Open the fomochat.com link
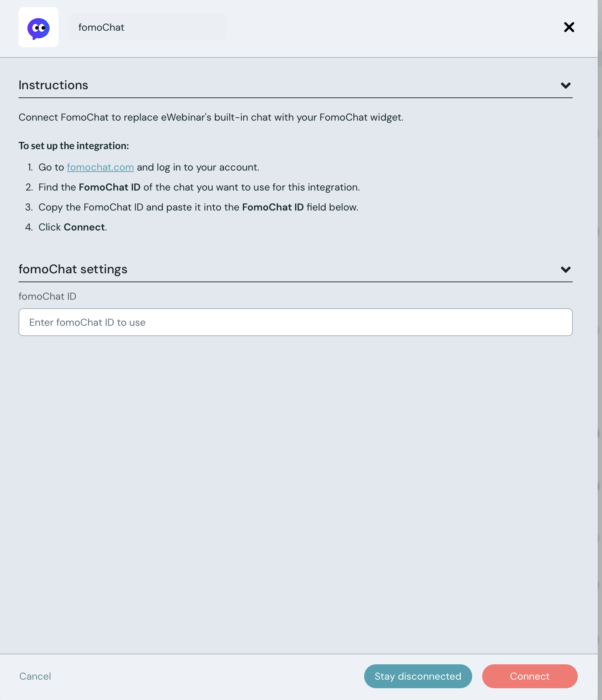This screenshot has width=602, height=700. click(100, 167)
